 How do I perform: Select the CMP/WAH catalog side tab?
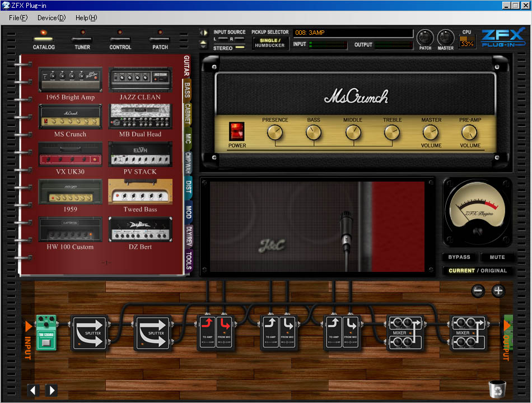click(x=188, y=163)
